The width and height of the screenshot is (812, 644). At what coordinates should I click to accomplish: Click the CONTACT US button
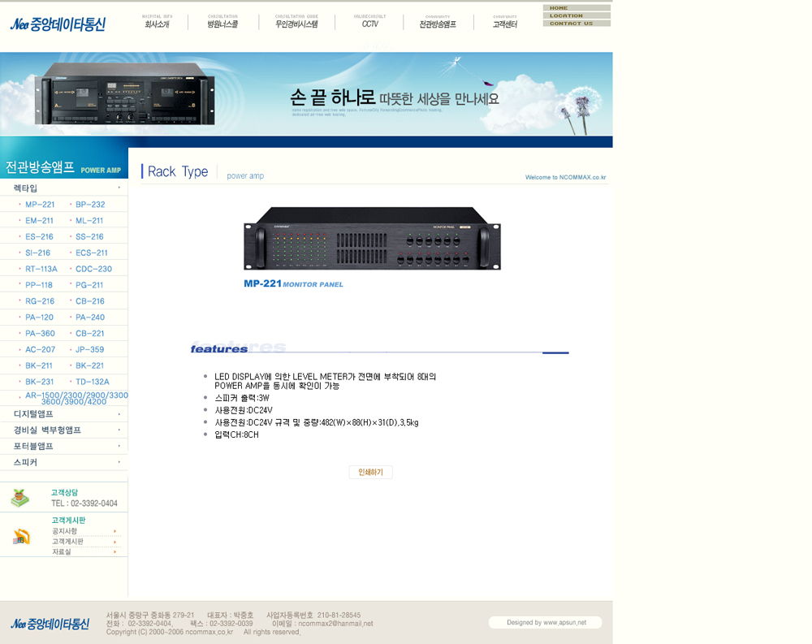tap(576, 24)
